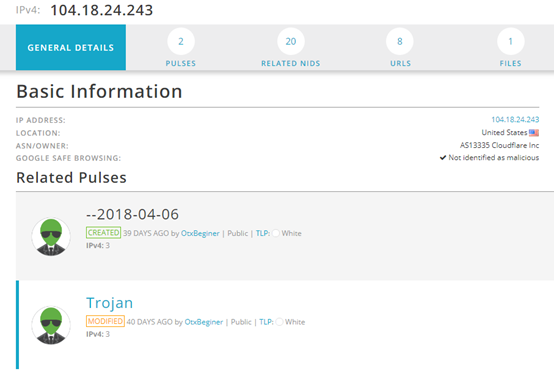This screenshot has width=554, height=374.
Task: Click the Pulses count circle showing 2
Action: point(181,41)
